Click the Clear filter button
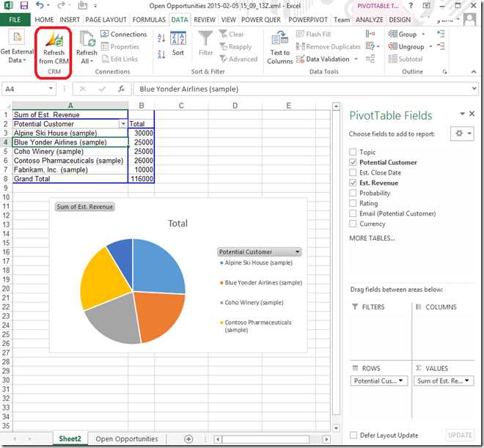This screenshot has height=448, width=484. (232, 34)
